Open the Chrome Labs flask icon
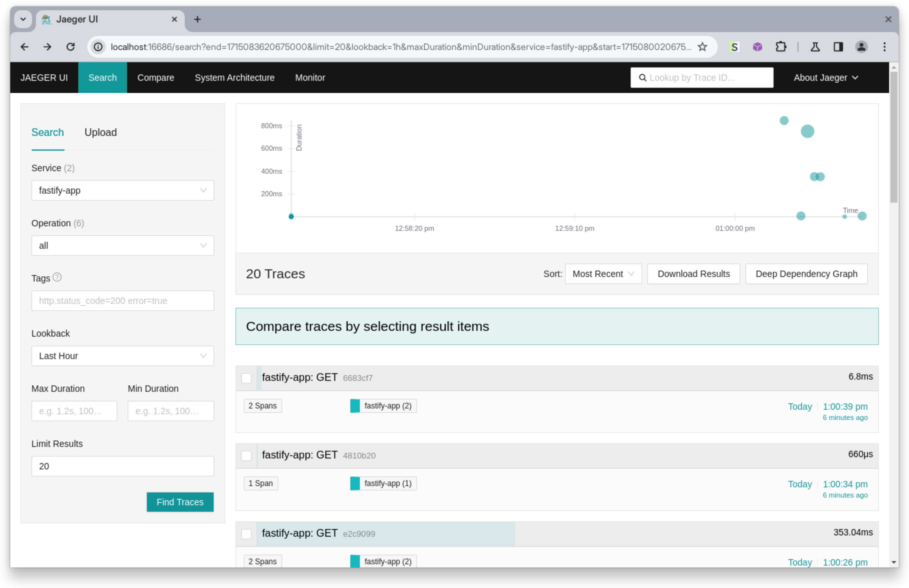 pos(815,47)
